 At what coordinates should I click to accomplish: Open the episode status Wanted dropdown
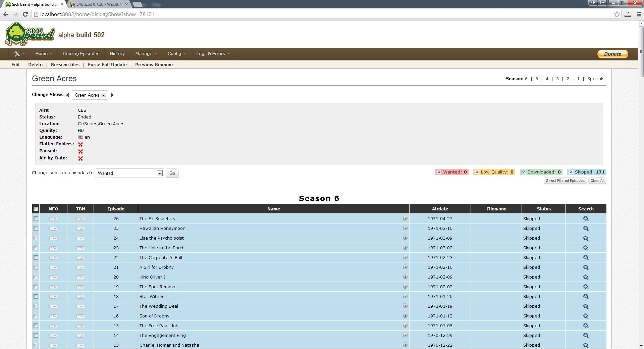click(x=129, y=173)
